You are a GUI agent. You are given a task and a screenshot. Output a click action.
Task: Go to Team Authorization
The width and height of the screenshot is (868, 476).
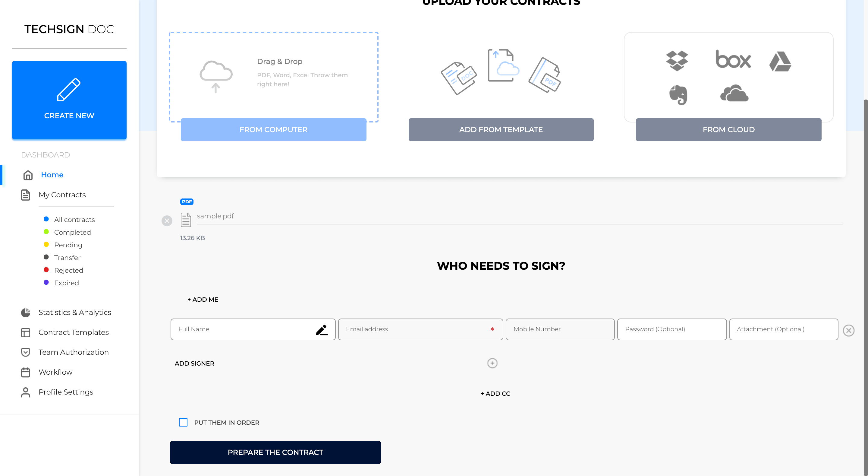[74, 352]
